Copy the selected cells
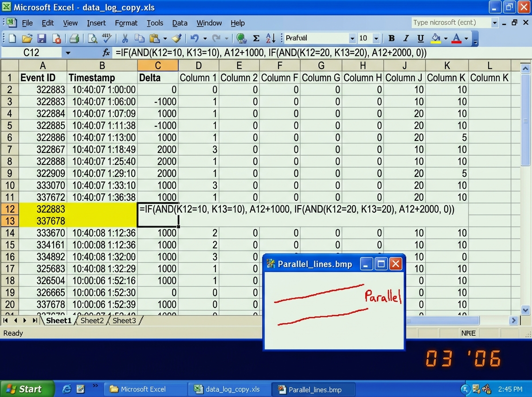 (139, 38)
